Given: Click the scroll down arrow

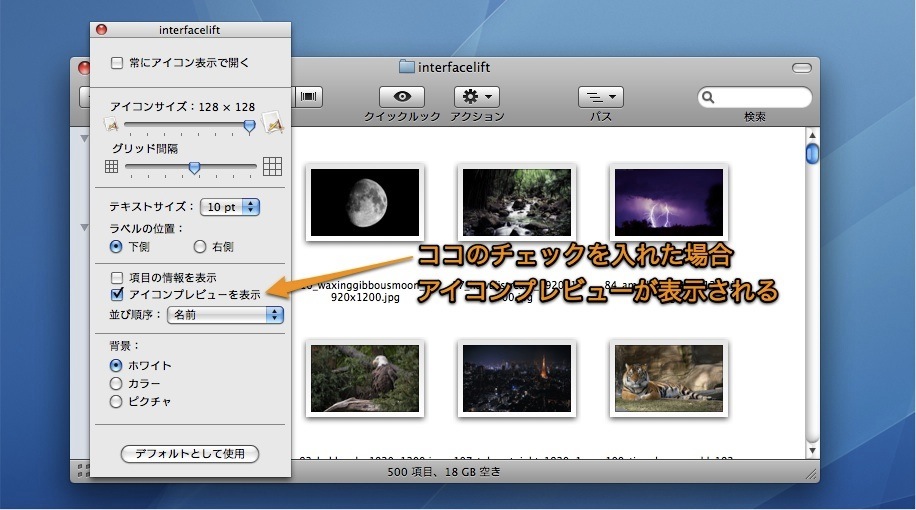Looking at the screenshot, I should pos(812,450).
